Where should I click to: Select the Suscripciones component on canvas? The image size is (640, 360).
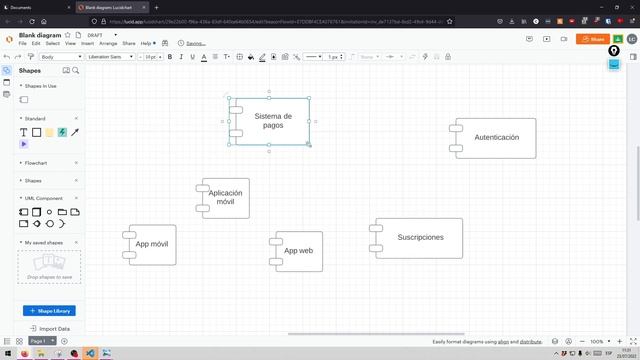[x=416, y=238]
